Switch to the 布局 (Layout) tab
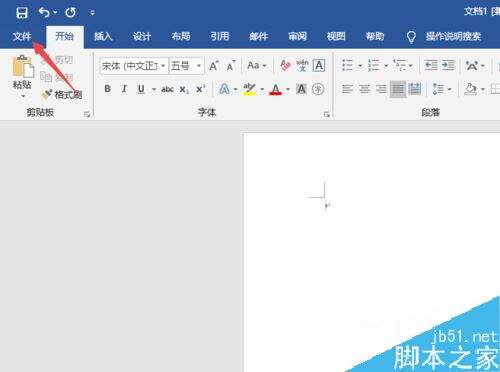 (181, 36)
